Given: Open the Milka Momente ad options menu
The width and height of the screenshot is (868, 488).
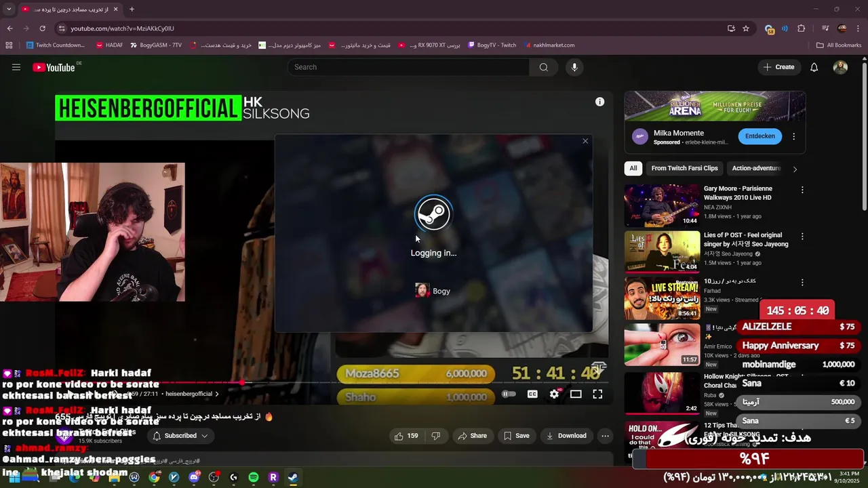Looking at the screenshot, I should (x=793, y=136).
